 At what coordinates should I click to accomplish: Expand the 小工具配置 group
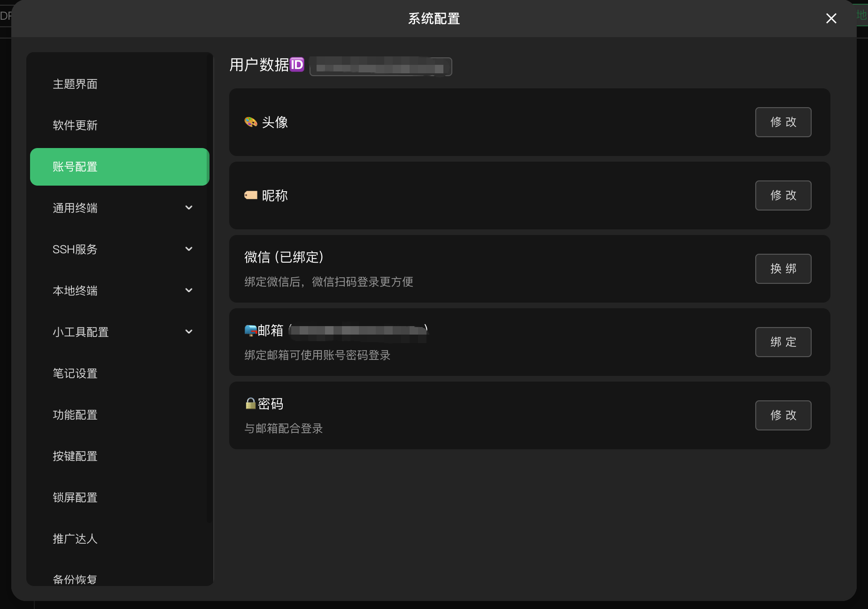pyautogui.click(x=189, y=331)
